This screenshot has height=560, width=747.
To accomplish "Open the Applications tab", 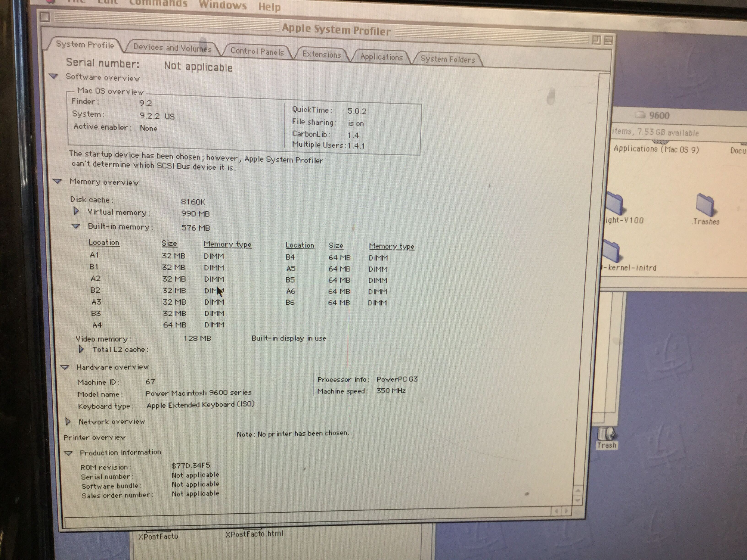I will point(381,57).
